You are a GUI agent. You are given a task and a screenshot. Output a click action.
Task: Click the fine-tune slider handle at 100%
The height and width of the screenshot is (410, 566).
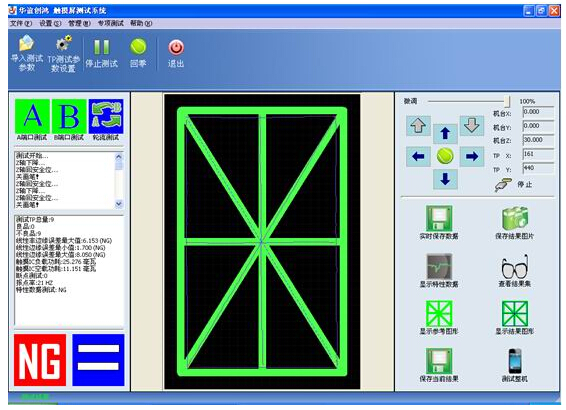[x=507, y=101]
